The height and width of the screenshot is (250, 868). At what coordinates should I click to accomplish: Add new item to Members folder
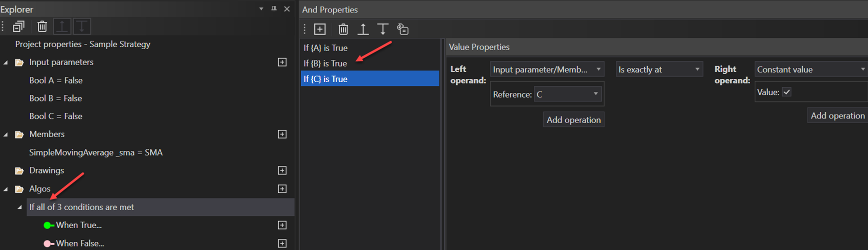coord(282,134)
